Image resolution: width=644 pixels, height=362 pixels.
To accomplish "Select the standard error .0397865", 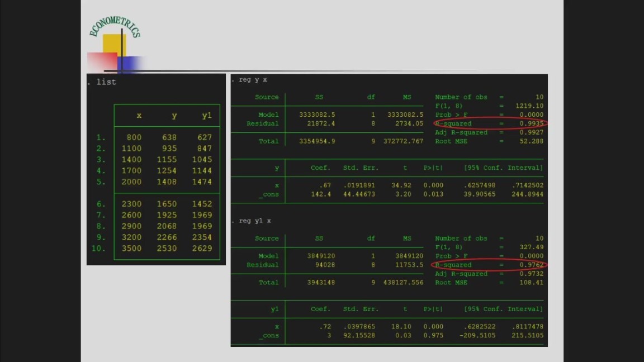I will tap(359, 327).
